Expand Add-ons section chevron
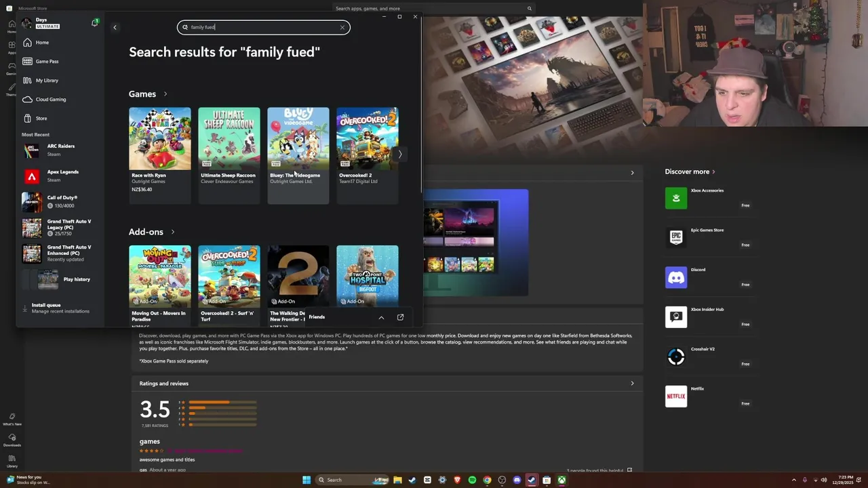The image size is (868, 488). [x=172, y=232]
